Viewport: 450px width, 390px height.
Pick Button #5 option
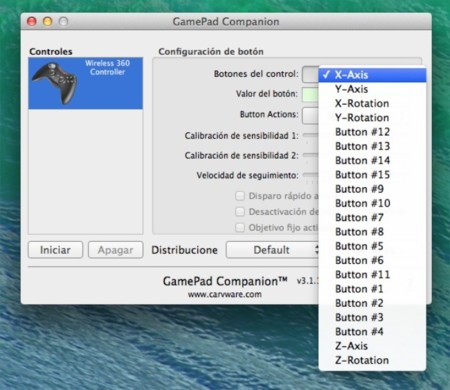pos(372,246)
